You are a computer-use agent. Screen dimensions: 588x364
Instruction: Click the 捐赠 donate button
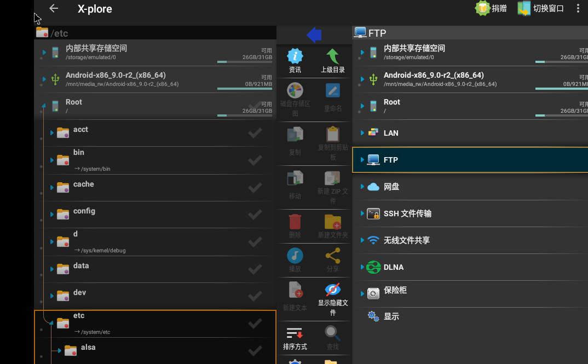pyautogui.click(x=491, y=8)
